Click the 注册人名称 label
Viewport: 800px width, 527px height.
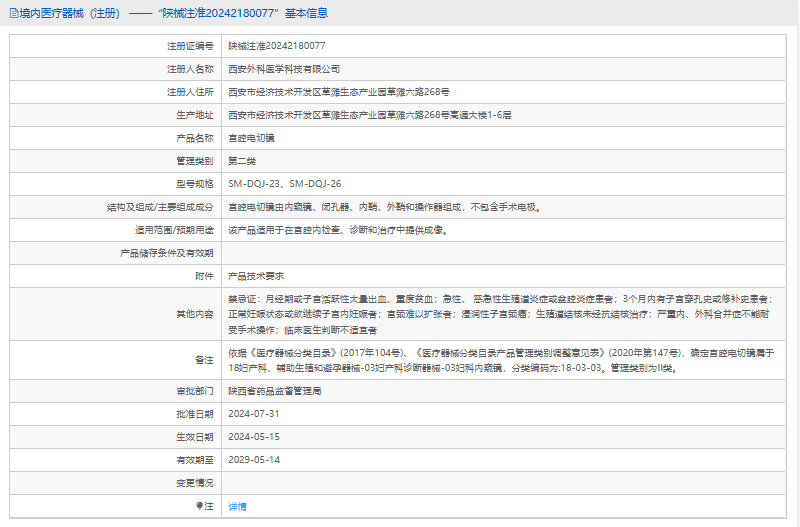coord(190,69)
